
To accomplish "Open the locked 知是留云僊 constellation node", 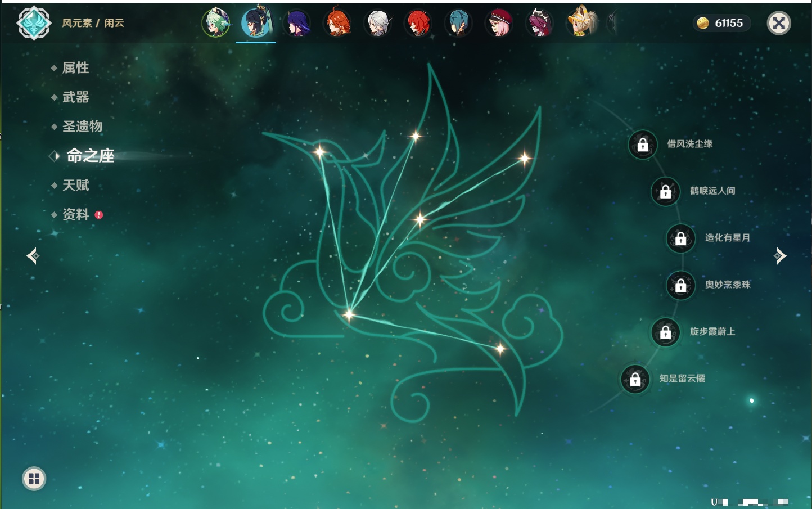I will [x=635, y=380].
